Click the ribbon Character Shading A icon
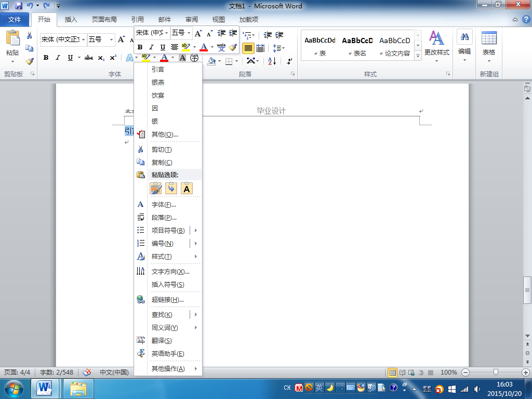 click(x=182, y=58)
